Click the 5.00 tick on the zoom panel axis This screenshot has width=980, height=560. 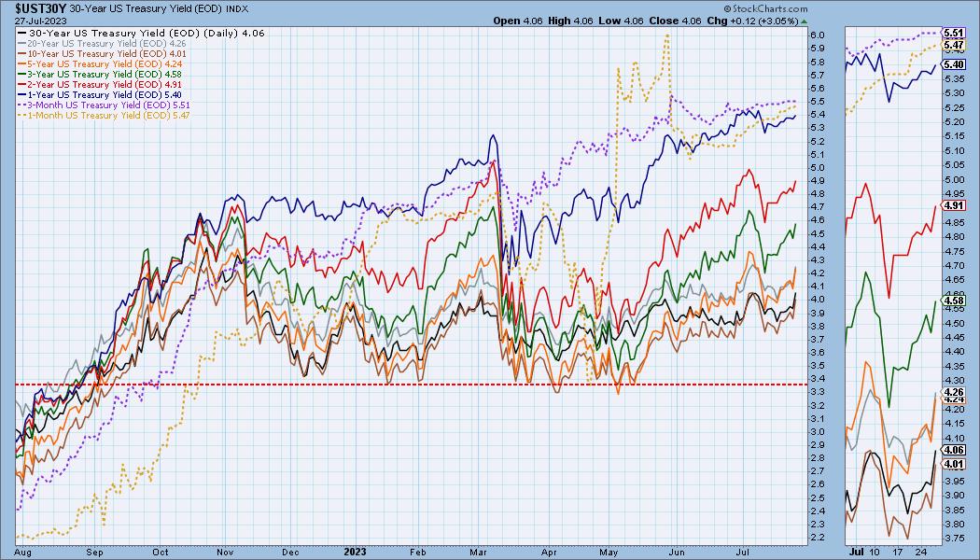click(x=955, y=179)
